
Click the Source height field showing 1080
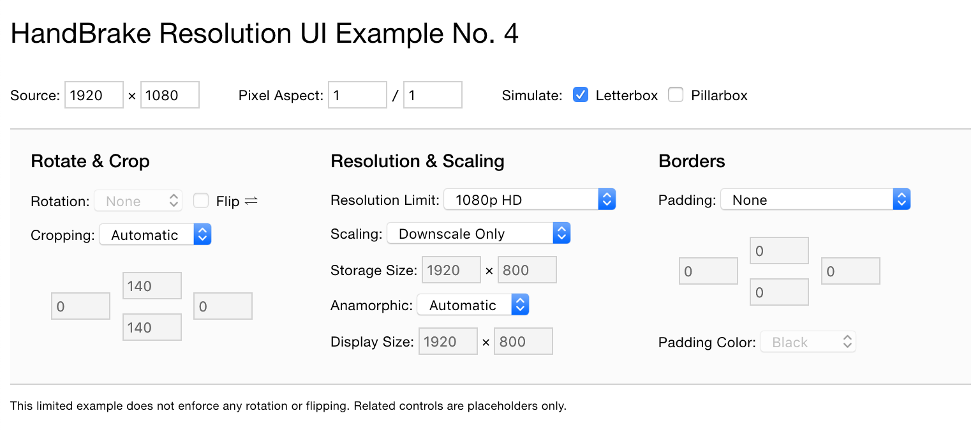pos(170,95)
